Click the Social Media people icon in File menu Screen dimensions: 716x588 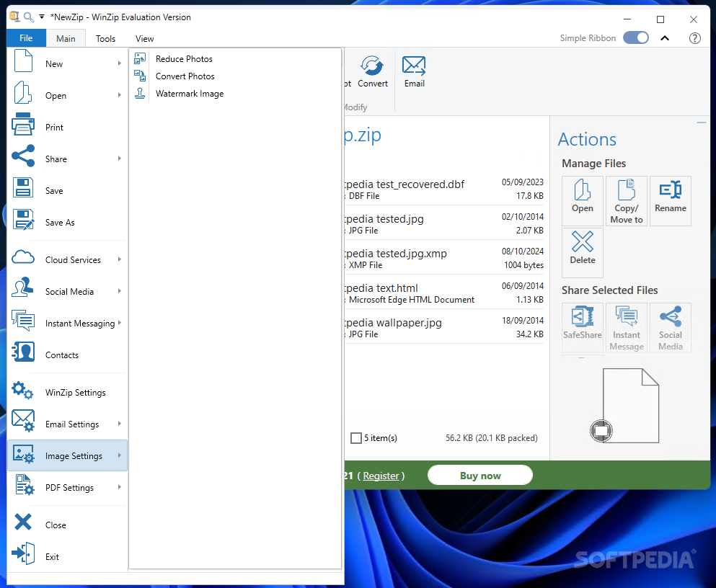(x=23, y=288)
